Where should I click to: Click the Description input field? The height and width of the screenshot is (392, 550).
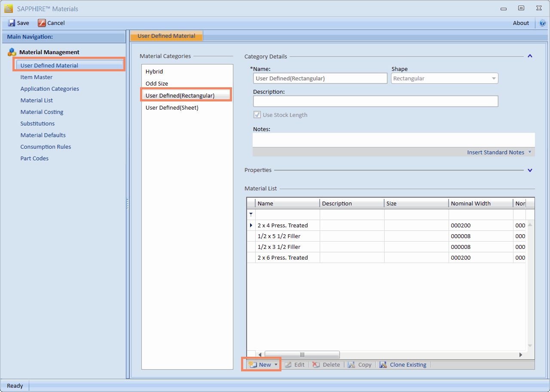376,101
